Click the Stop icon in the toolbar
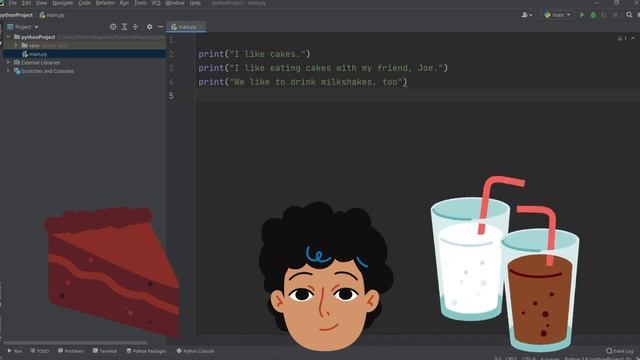Viewport: 640px width, 360px height. [615, 15]
